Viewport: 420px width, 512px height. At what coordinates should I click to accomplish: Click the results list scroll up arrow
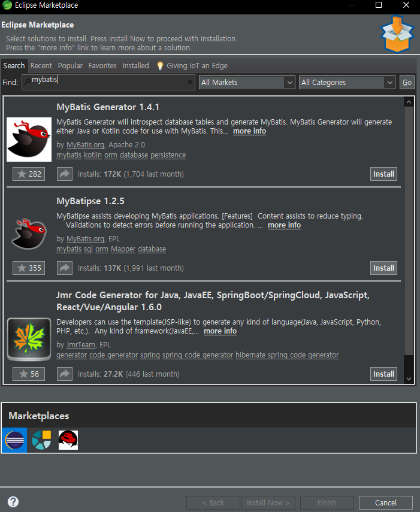point(409,102)
